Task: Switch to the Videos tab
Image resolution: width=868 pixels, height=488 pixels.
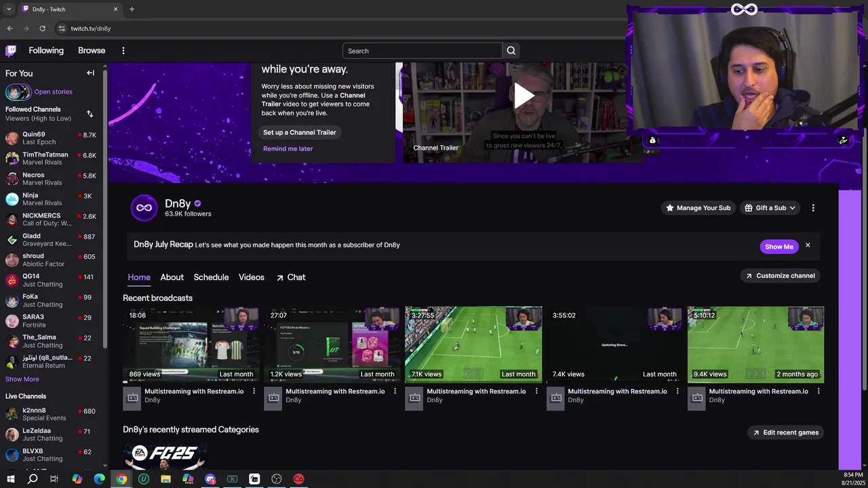Action: pos(251,277)
